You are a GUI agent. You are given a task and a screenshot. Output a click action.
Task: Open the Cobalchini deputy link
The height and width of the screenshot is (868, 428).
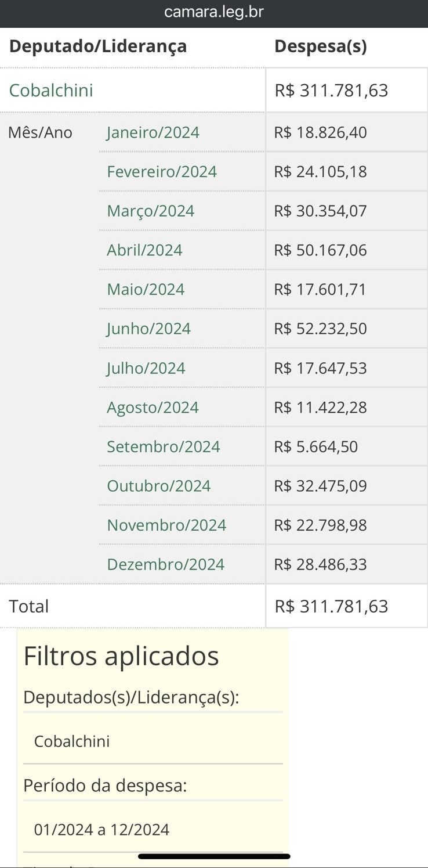click(x=51, y=91)
